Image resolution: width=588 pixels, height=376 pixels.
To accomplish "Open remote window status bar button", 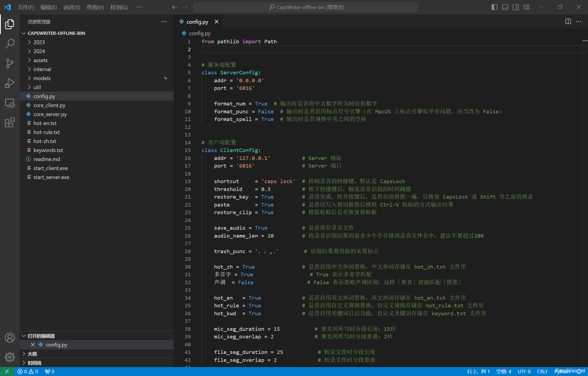I will pyautogui.click(x=7, y=371).
